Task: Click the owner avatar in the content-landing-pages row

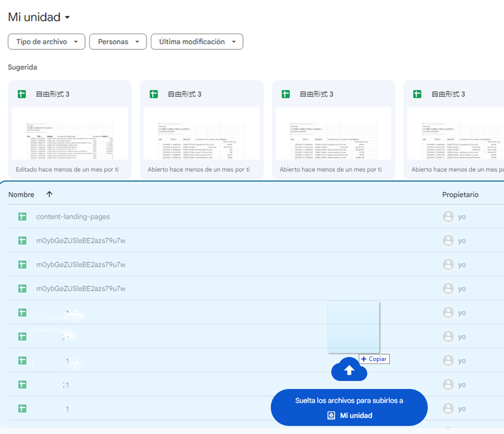Action: click(448, 216)
